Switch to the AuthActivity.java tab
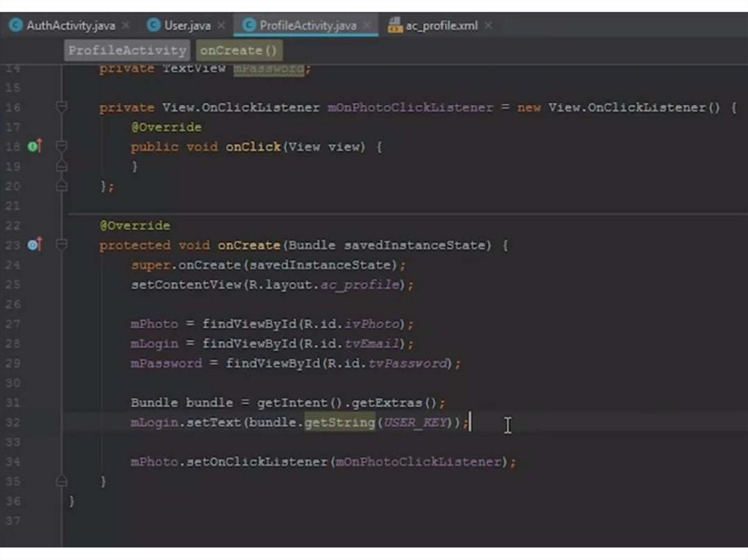 point(70,26)
